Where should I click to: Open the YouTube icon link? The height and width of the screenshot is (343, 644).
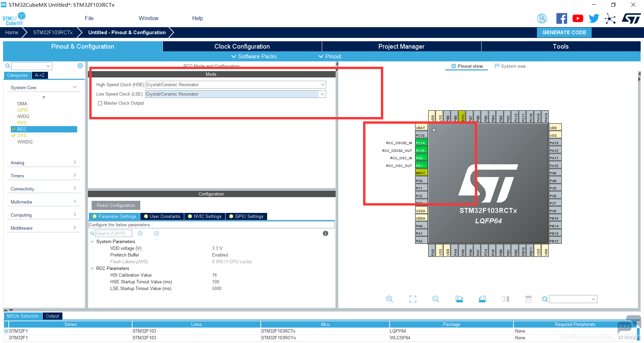578,18
